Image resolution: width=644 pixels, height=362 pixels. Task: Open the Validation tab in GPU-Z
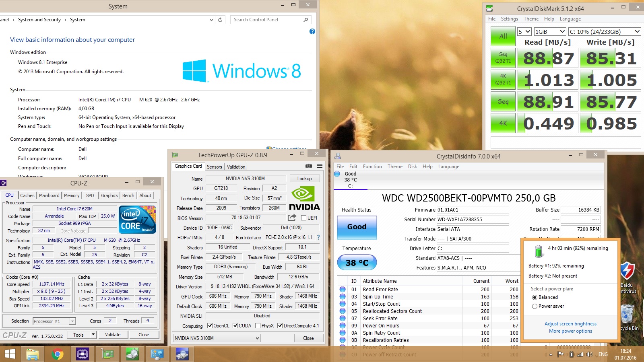pyautogui.click(x=236, y=167)
